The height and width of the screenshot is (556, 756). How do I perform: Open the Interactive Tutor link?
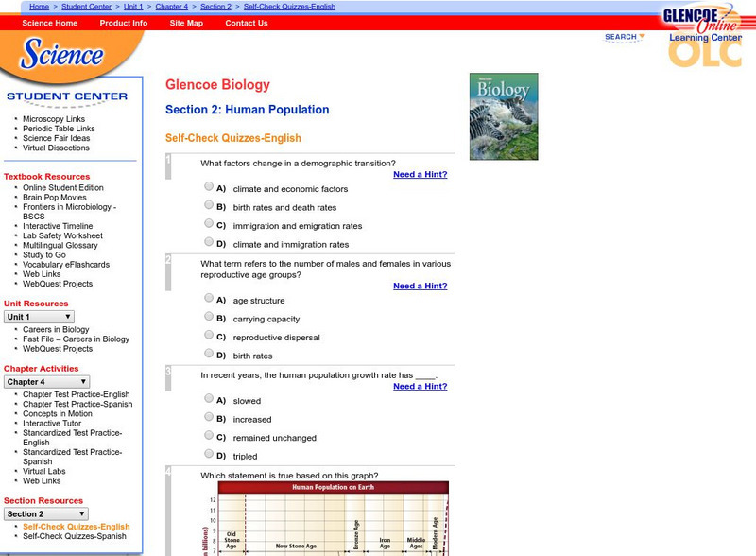click(x=52, y=424)
